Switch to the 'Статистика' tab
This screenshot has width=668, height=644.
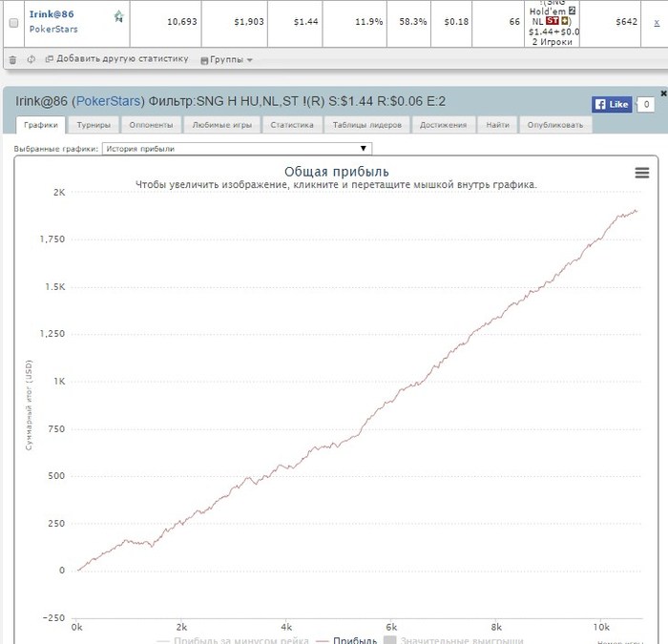point(292,125)
